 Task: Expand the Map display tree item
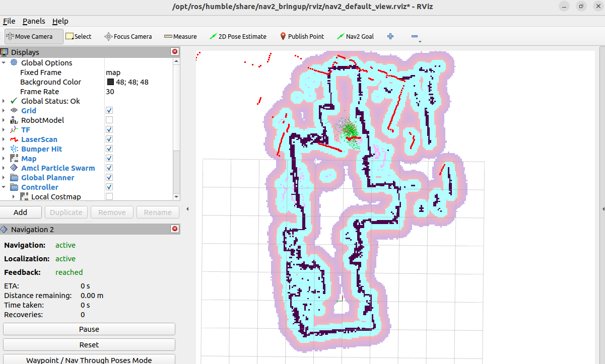(4, 159)
